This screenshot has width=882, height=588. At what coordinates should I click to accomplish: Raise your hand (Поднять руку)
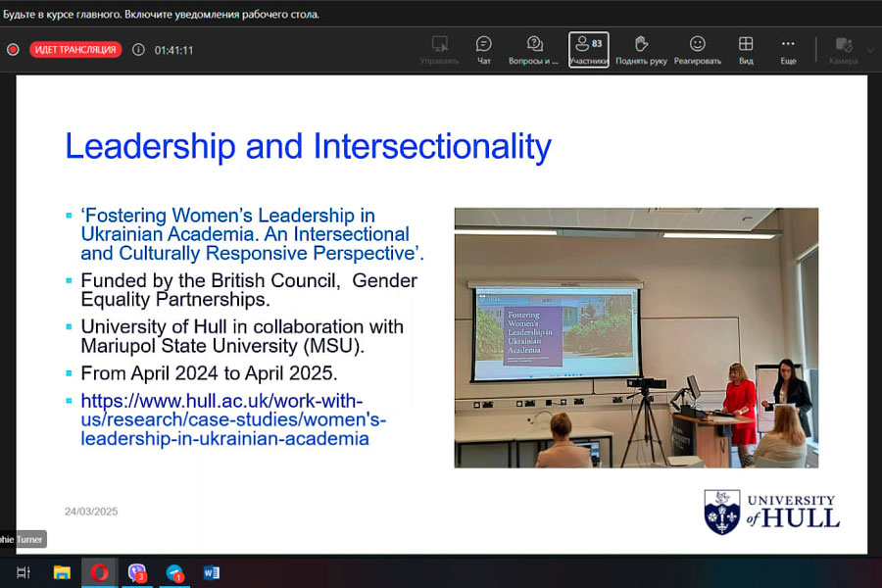tap(641, 49)
